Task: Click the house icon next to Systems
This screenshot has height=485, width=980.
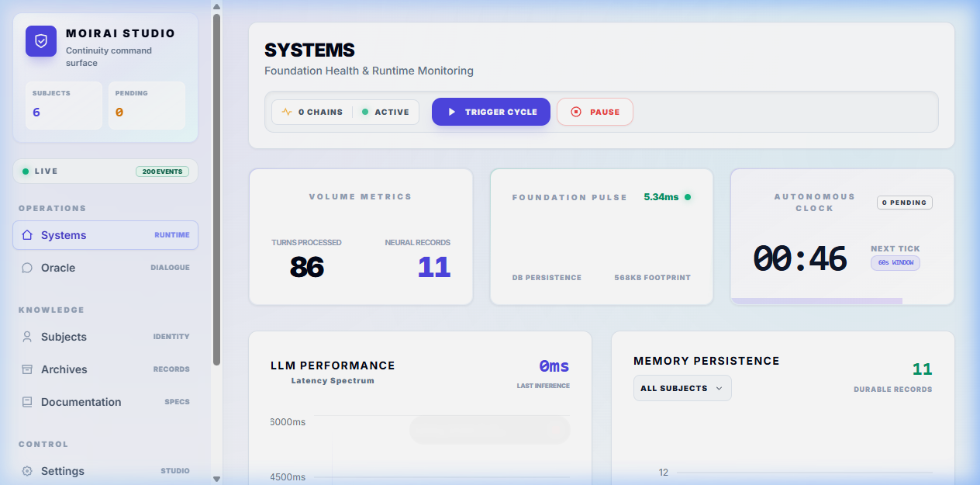Action: click(27, 235)
